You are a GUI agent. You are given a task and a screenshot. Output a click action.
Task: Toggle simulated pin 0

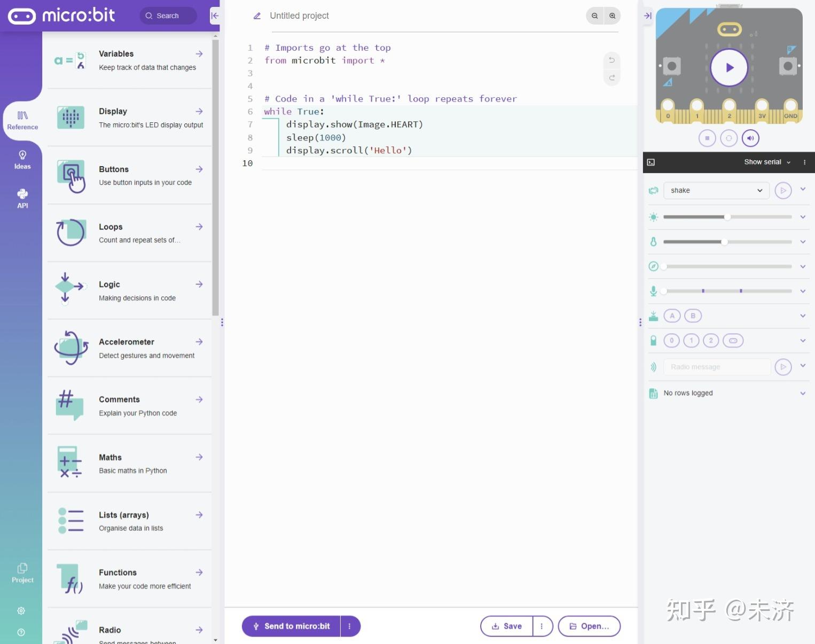672,341
